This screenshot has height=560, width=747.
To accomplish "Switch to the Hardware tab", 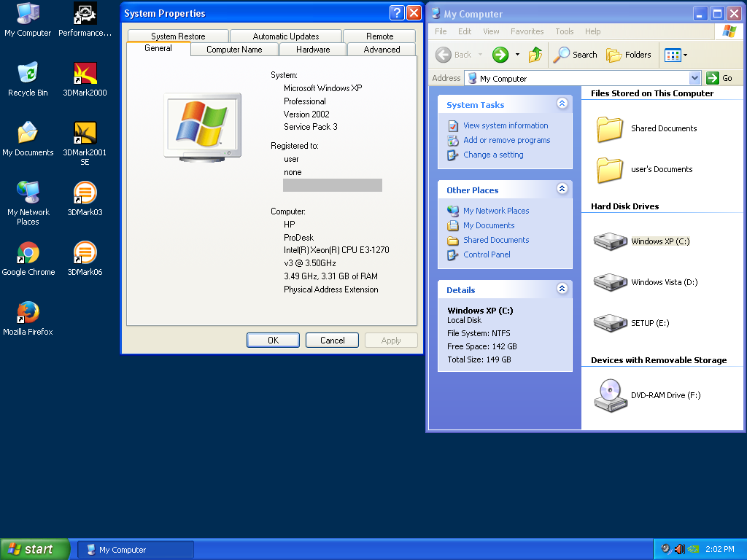I will point(312,50).
